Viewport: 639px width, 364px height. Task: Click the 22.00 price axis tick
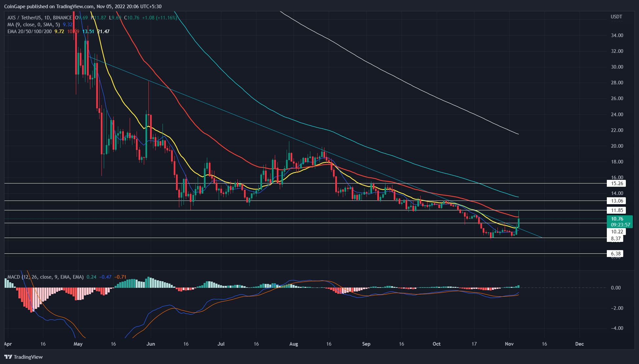pos(617,130)
